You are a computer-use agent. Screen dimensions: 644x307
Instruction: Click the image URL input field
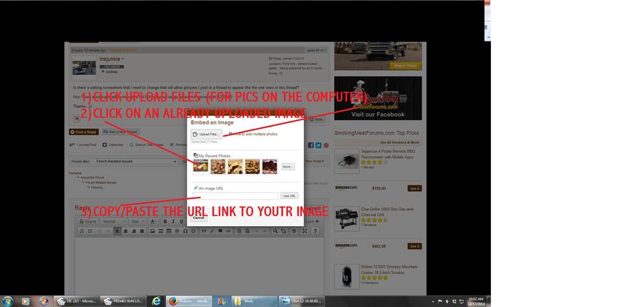click(236, 195)
